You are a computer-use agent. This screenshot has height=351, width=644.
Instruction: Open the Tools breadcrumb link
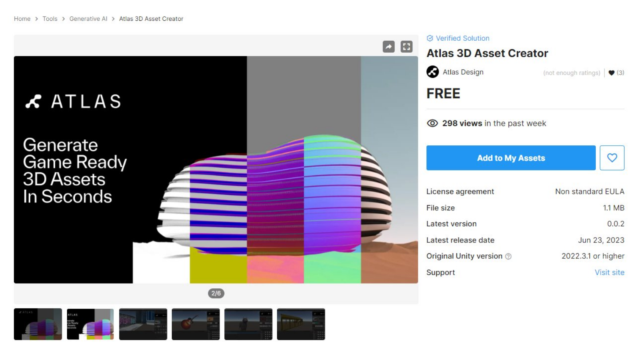point(50,19)
